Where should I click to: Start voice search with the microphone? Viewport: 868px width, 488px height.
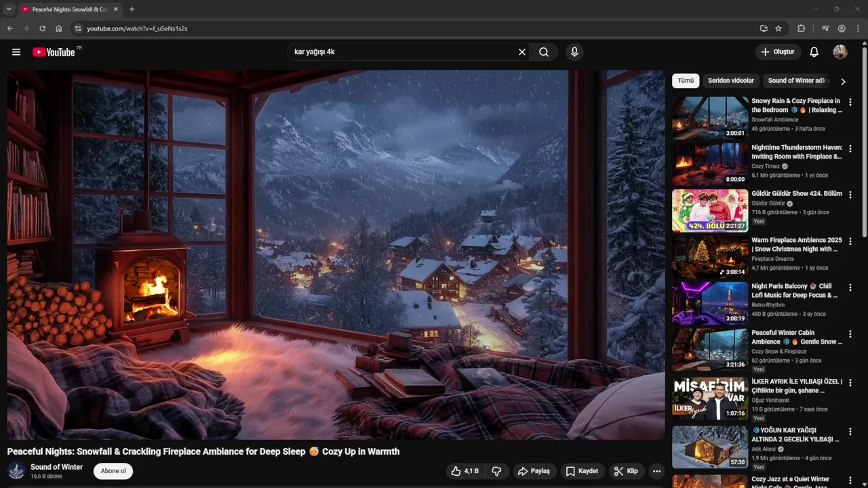pos(574,52)
